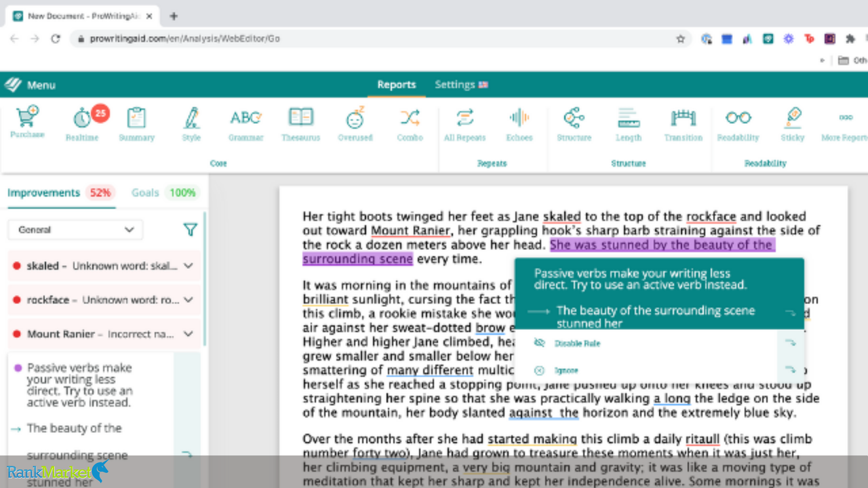Image resolution: width=868 pixels, height=488 pixels.
Task: Reload the browser page
Action: tap(56, 39)
